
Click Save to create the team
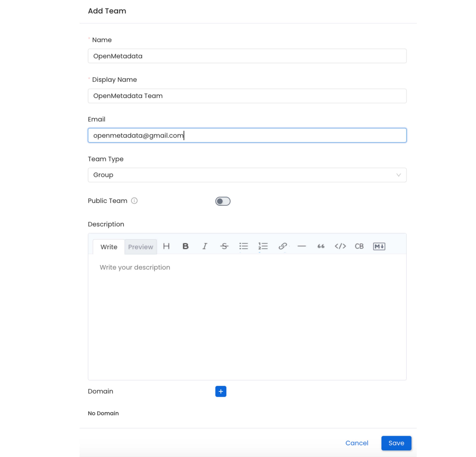pyautogui.click(x=396, y=443)
